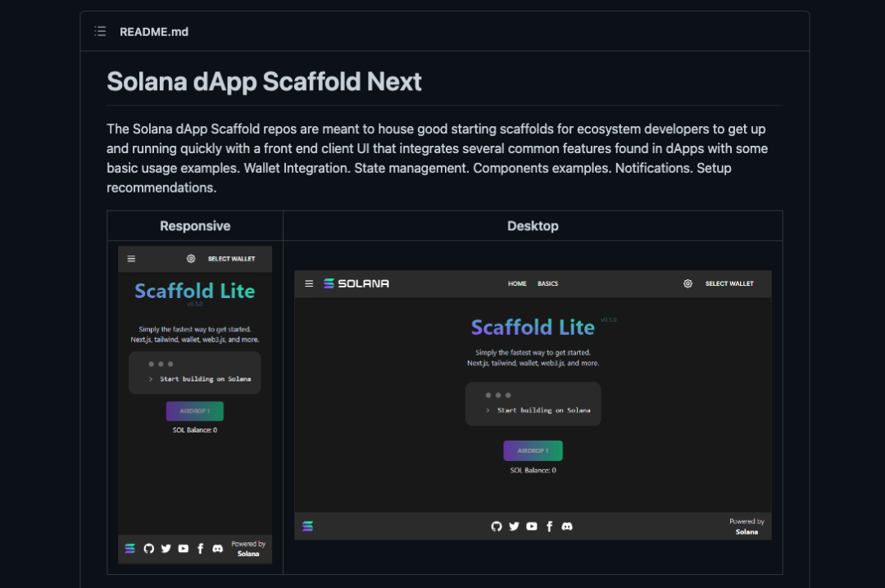Select BASICS in Desktop preview navbar

547,283
